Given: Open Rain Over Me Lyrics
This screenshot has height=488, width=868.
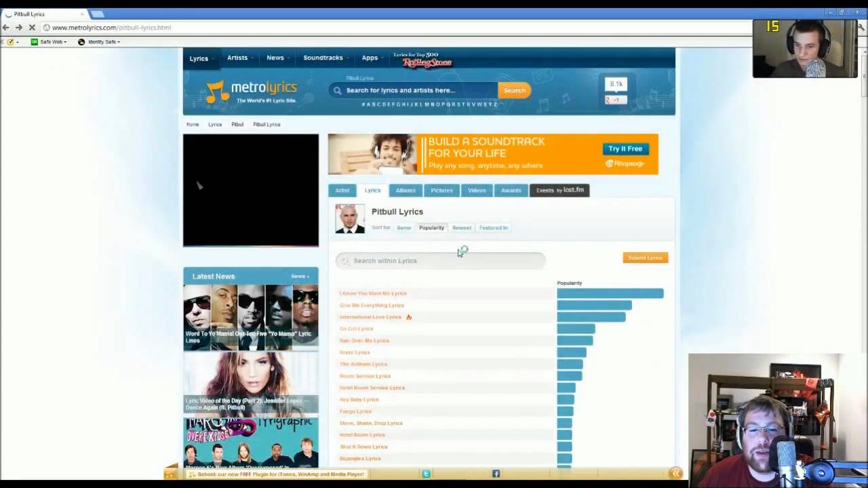Looking at the screenshot, I should (x=364, y=341).
